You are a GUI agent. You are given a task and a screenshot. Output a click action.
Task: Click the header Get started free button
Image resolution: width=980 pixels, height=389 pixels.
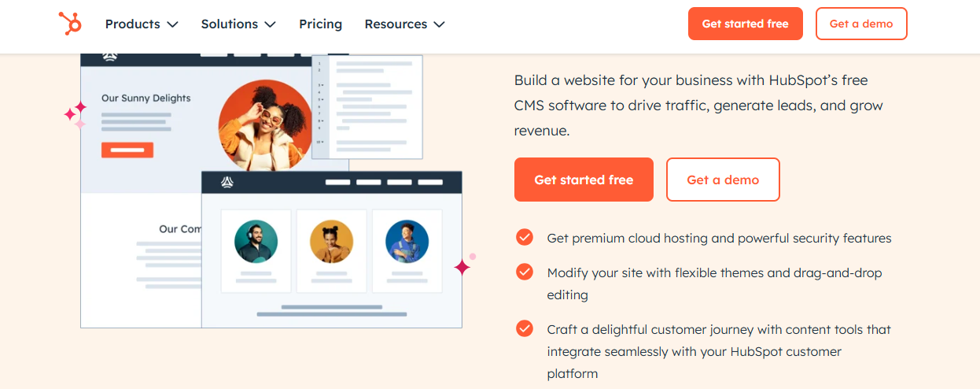[745, 24]
